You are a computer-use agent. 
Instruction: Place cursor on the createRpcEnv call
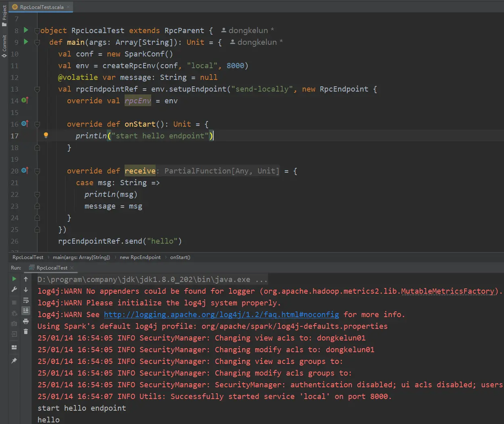coord(129,65)
